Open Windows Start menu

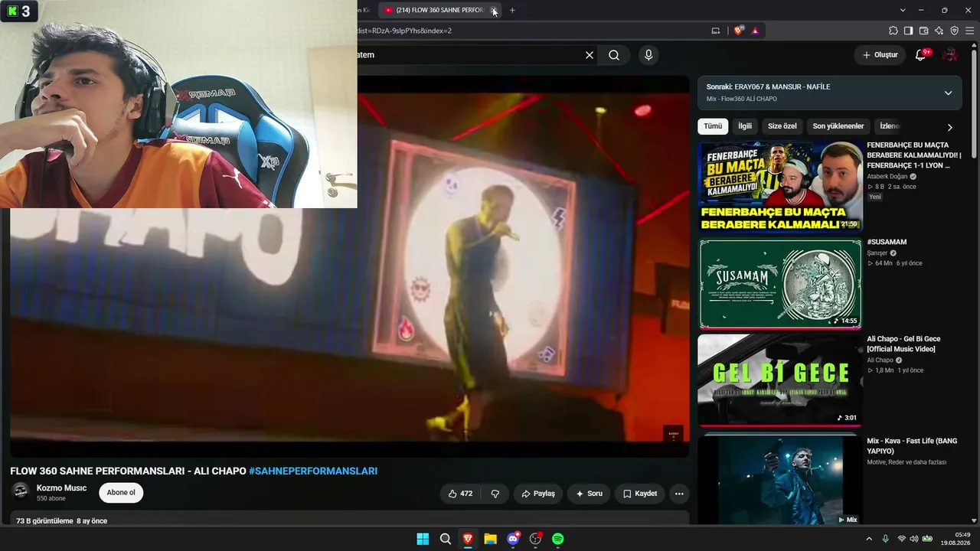click(423, 539)
